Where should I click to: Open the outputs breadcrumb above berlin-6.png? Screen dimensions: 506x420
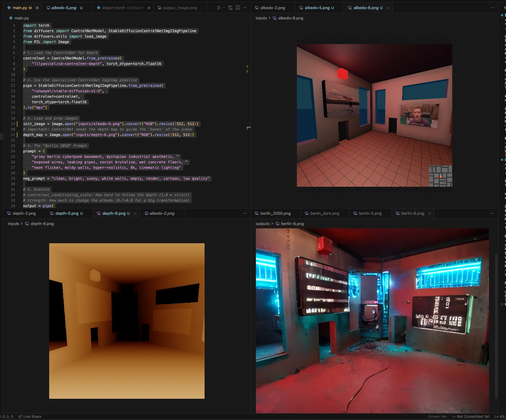(x=262, y=224)
